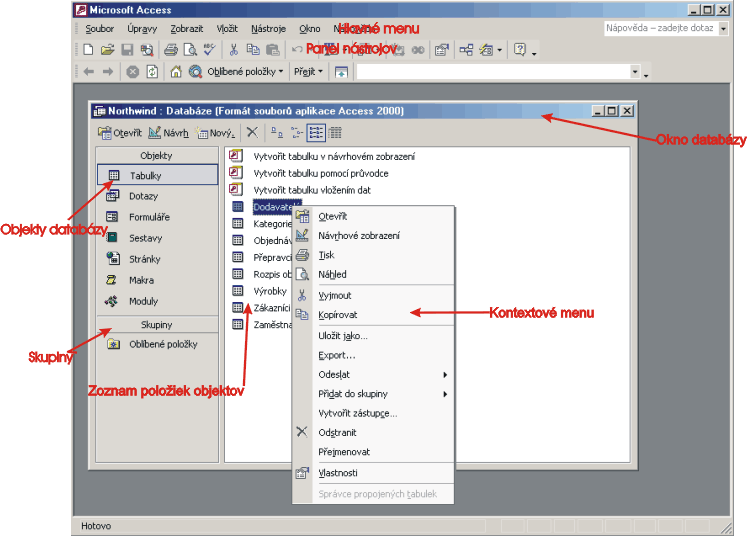
Task: Click Nový button in database window toolbar
Action: click(216, 133)
